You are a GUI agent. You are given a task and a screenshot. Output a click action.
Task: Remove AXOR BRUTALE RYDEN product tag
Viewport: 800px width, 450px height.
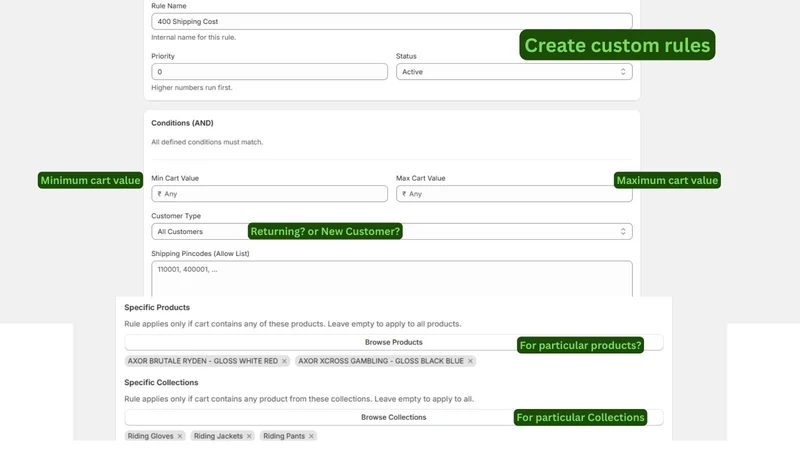(284, 361)
